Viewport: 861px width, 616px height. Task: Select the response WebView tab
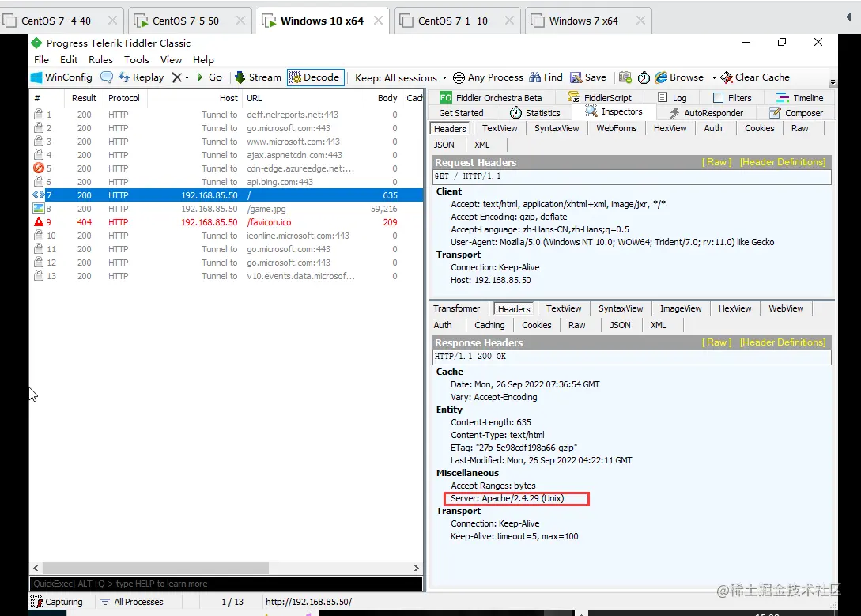click(x=786, y=308)
